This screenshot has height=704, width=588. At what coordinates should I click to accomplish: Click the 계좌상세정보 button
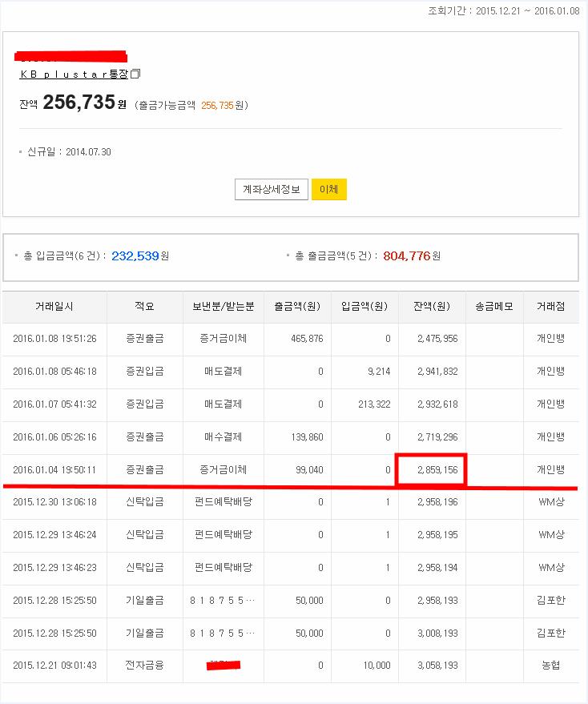click(x=272, y=190)
